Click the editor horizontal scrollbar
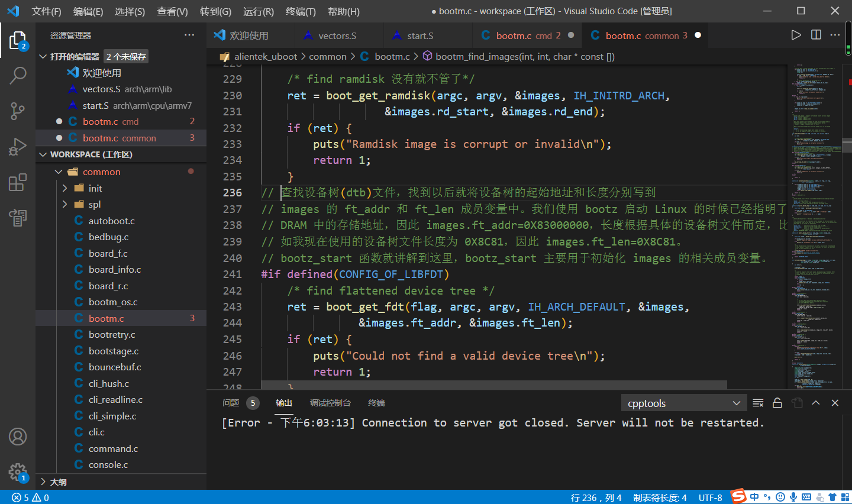Viewport: 852px width, 504px height. click(x=494, y=385)
